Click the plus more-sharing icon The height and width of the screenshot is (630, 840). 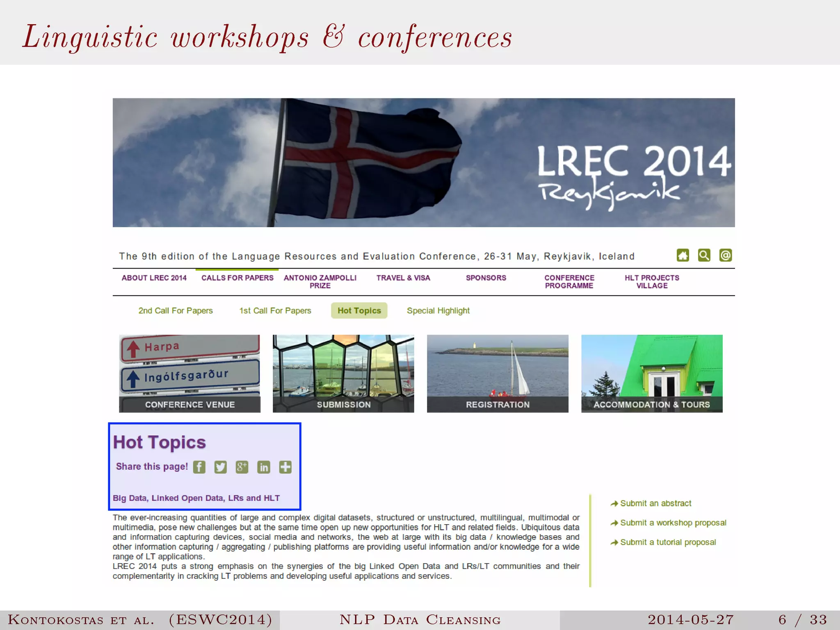click(285, 467)
